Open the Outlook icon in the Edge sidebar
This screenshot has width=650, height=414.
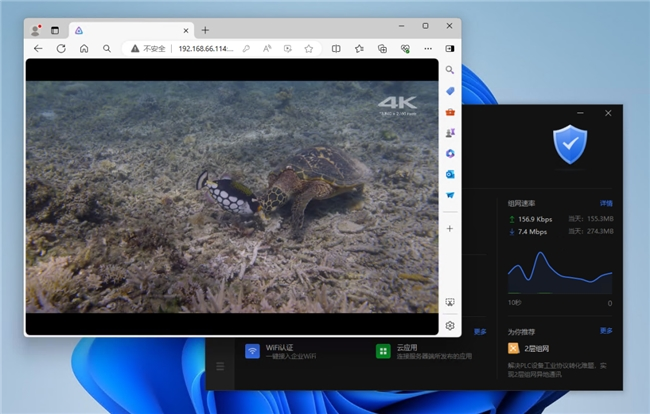click(x=450, y=174)
